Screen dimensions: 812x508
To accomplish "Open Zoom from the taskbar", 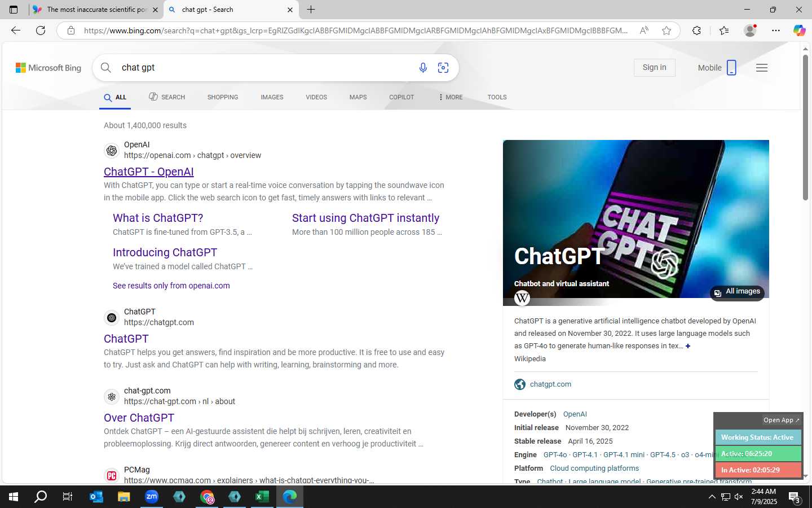I will pos(152,497).
